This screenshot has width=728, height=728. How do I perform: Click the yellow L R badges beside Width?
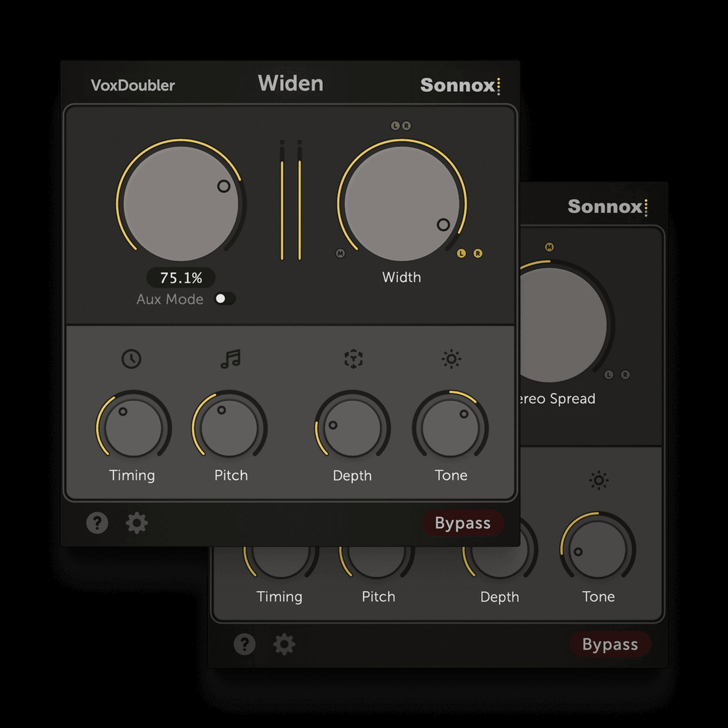coord(469,253)
